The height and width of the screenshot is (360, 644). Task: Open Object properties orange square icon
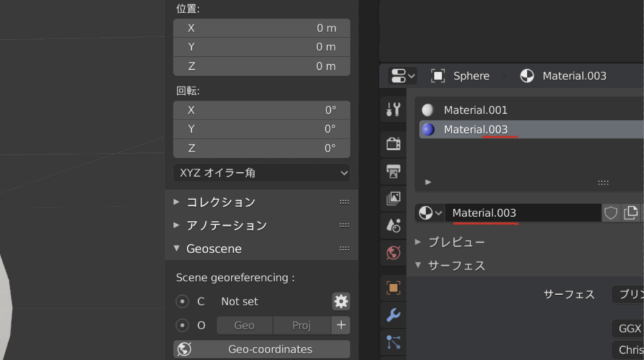coord(394,288)
